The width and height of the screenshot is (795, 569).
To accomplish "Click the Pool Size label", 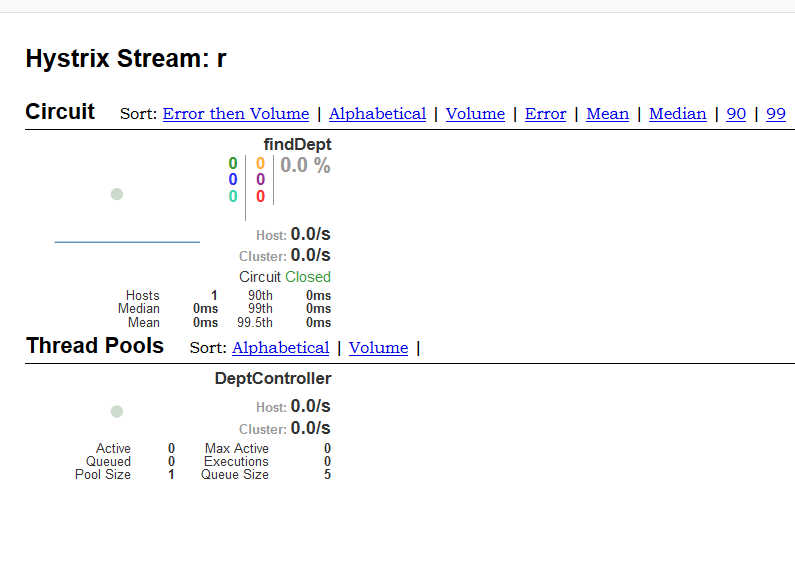I will pyautogui.click(x=103, y=475).
